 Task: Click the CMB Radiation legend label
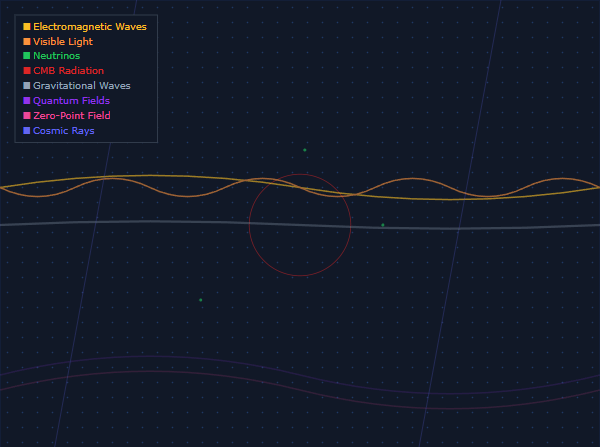(68, 71)
